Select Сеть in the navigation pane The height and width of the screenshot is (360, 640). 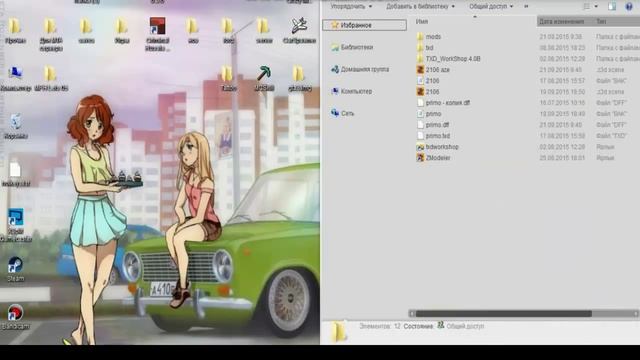tap(343, 113)
